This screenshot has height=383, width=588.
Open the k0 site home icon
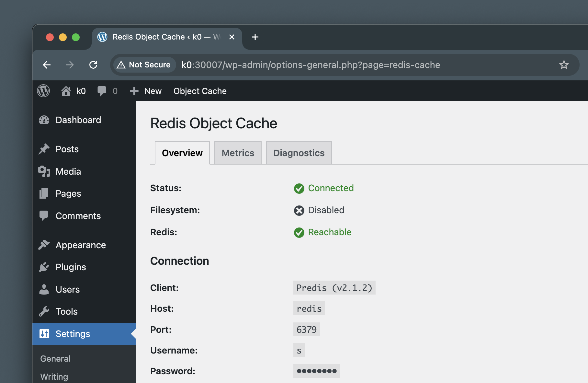(66, 91)
